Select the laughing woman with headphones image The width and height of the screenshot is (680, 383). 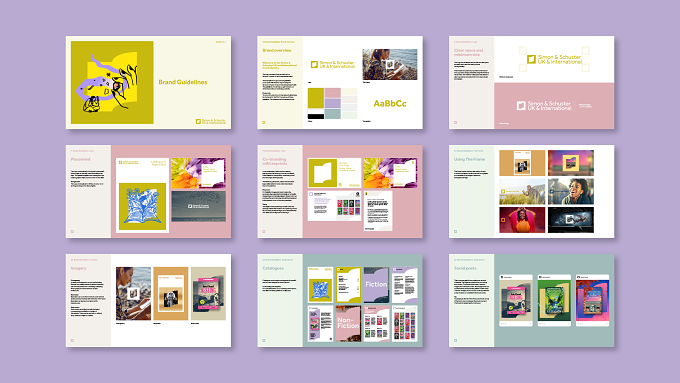coord(571,191)
